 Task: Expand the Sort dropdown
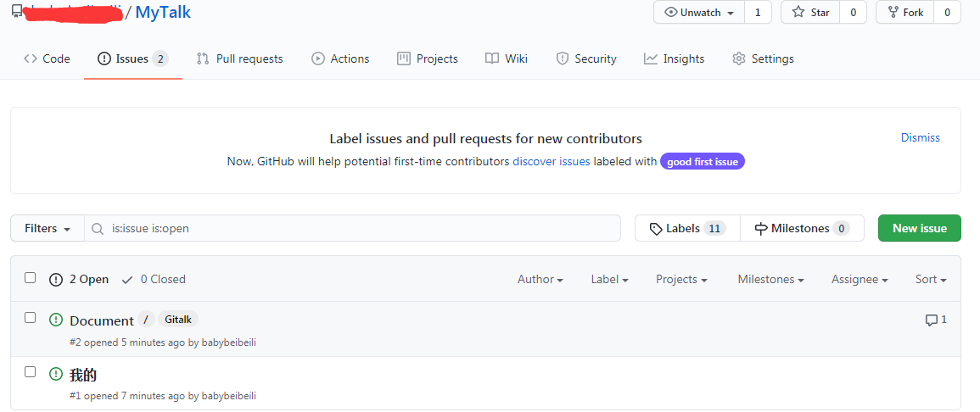(931, 280)
